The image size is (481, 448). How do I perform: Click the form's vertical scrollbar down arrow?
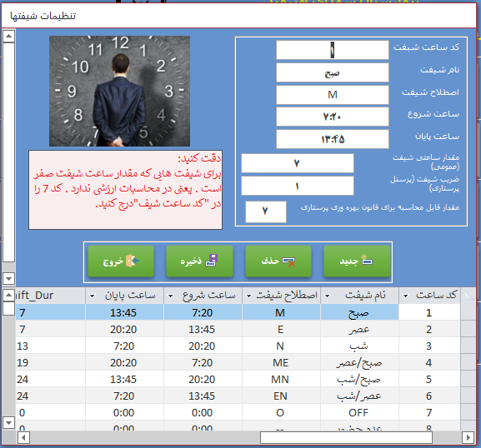tap(8, 279)
